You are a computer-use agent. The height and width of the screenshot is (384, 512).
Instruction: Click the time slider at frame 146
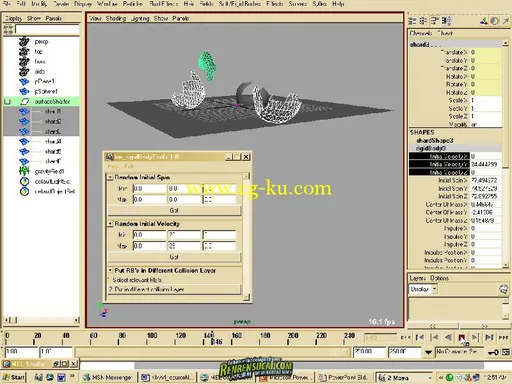pos(213,337)
